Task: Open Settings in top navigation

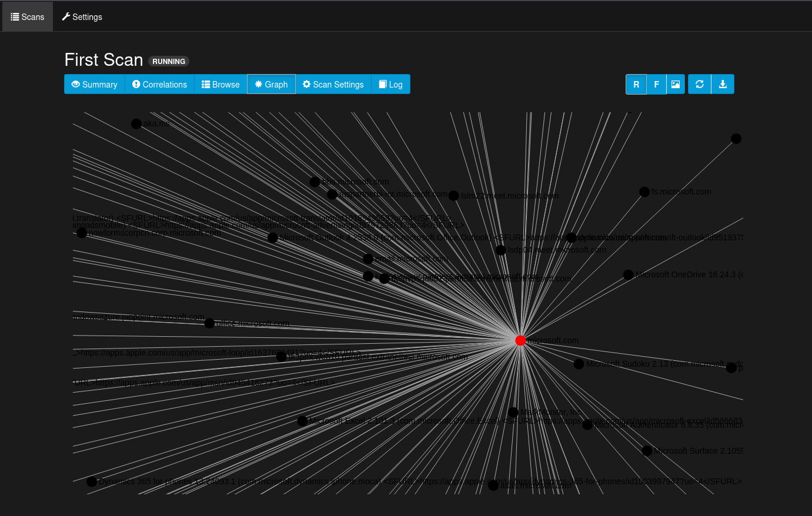Action: pos(82,16)
